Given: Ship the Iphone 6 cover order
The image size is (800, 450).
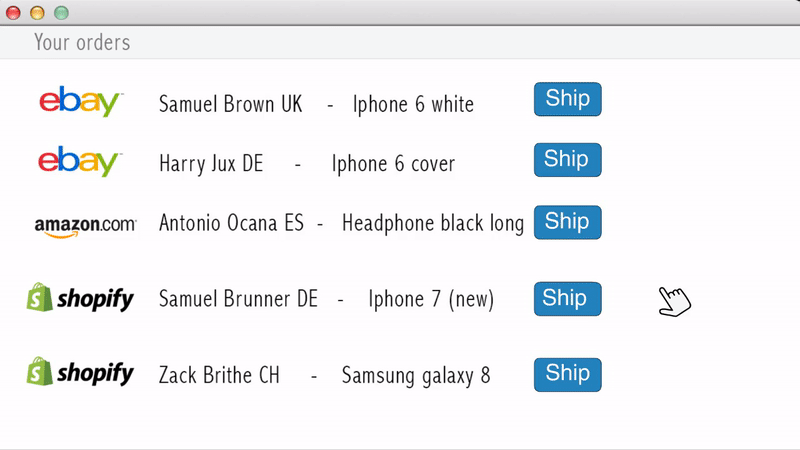Looking at the screenshot, I should (567, 160).
